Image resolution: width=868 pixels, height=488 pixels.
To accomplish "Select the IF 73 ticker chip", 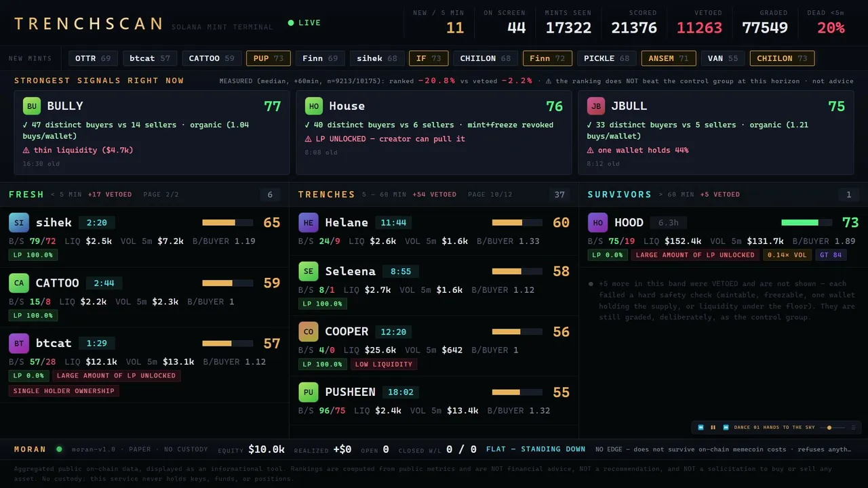I will click(x=429, y=58).
